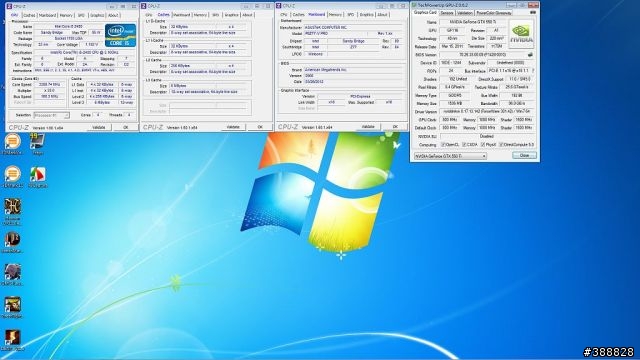
Task: Click Validate in the CPU-Z processor window
Action: click(98, 127)
